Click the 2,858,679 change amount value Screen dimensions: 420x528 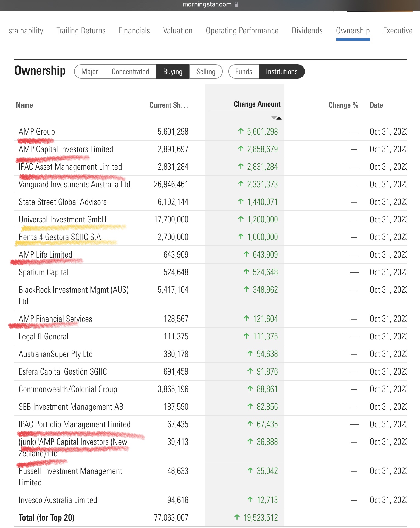262,149
